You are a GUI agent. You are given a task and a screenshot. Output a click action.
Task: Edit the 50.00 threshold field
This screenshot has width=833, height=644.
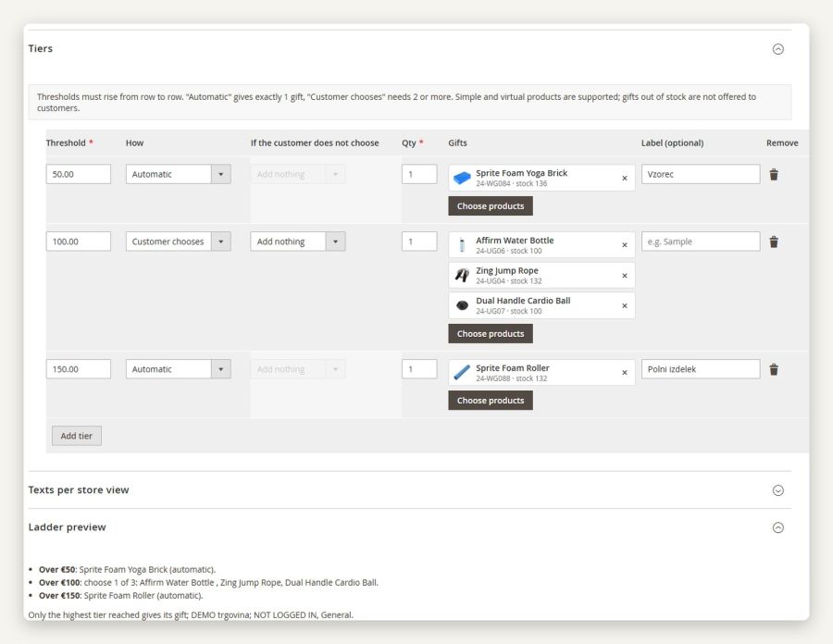[79, 174]
